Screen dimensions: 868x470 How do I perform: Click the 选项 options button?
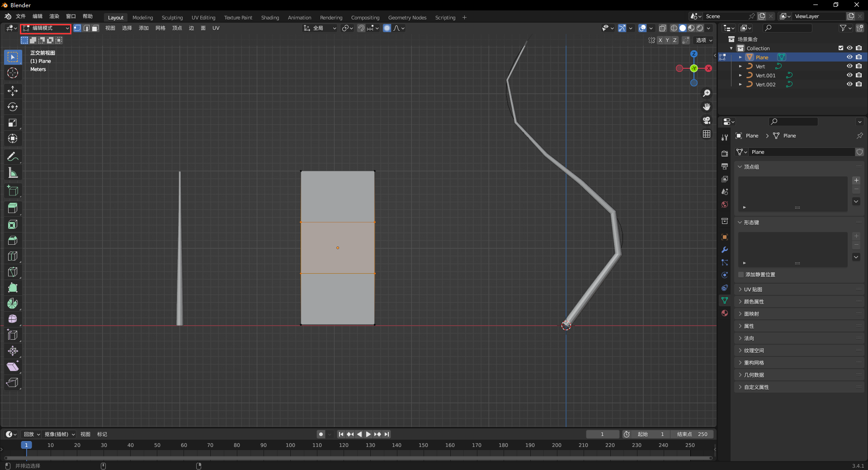click(x=703, y=40)
